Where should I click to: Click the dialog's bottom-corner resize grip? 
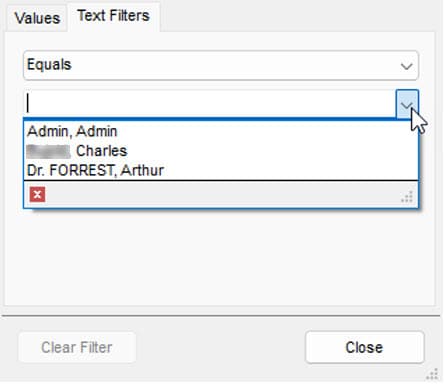(x=432, y=374)
